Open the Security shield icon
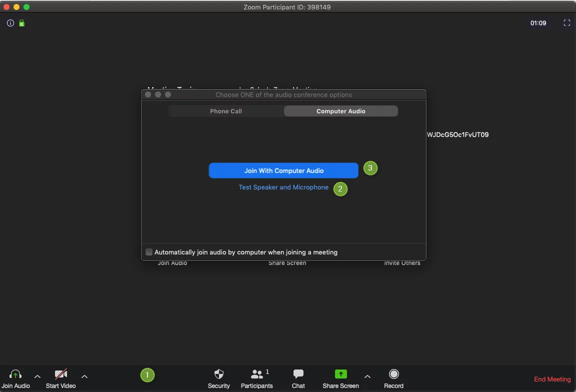 click(x=218, y=374)
